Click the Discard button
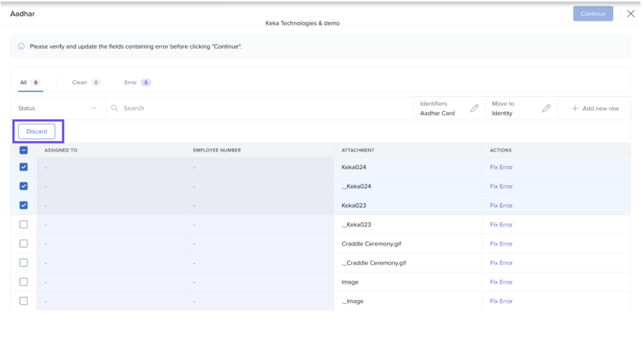The height and width of the screenshot is (339, 644). (x=37, y=132)
